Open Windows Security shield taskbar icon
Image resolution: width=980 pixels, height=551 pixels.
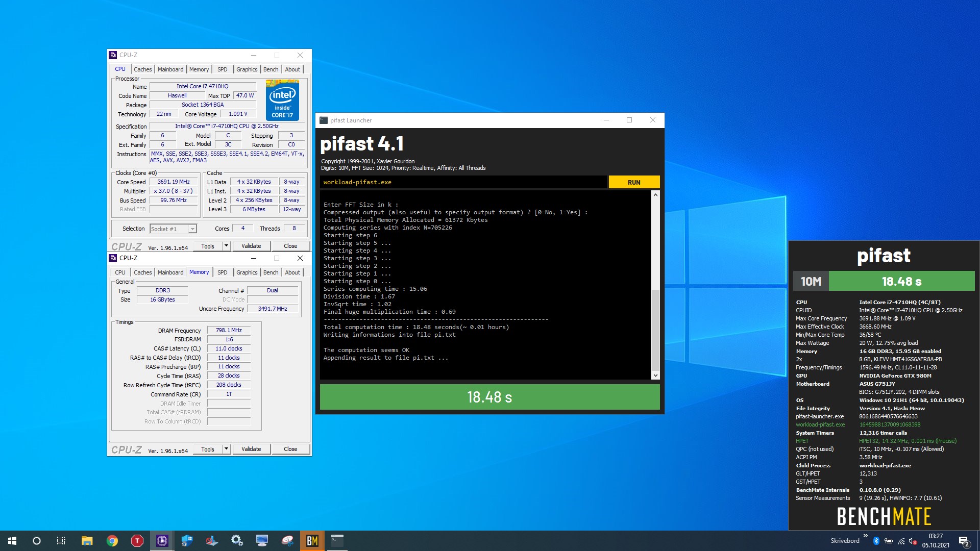(187, 541)
